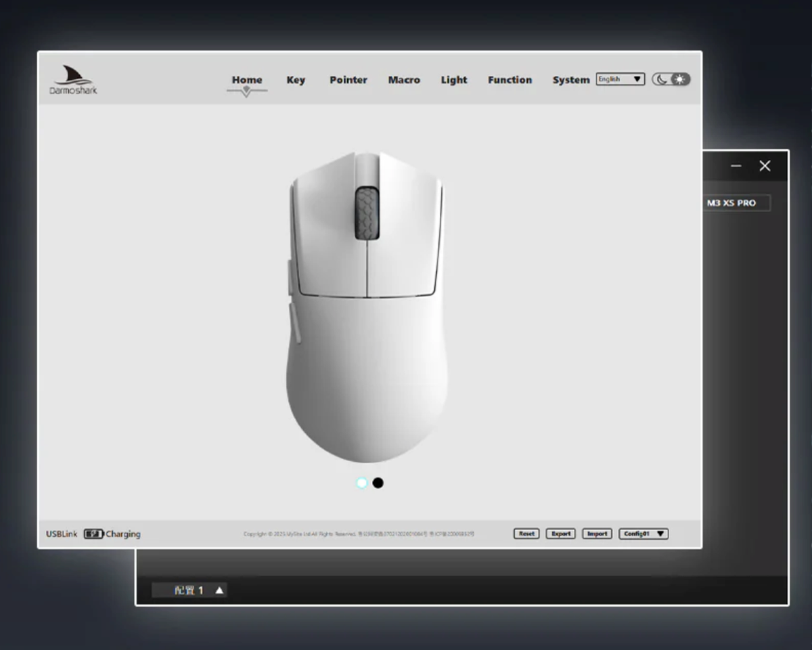Minimize the background M3 XS PRO window
Viewport: 812px width, 650px height.
pyautogui.click(x=736, y=166)
